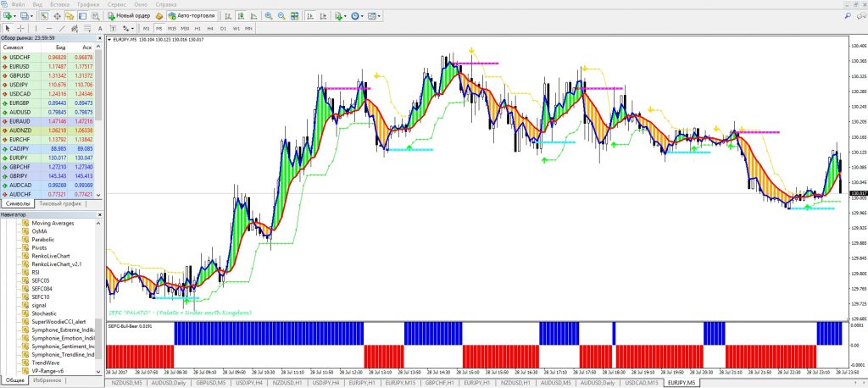Switch chart timeframe to H4
Image resolution: width=868 pixels, height=388 pixels.
[211, 28]
